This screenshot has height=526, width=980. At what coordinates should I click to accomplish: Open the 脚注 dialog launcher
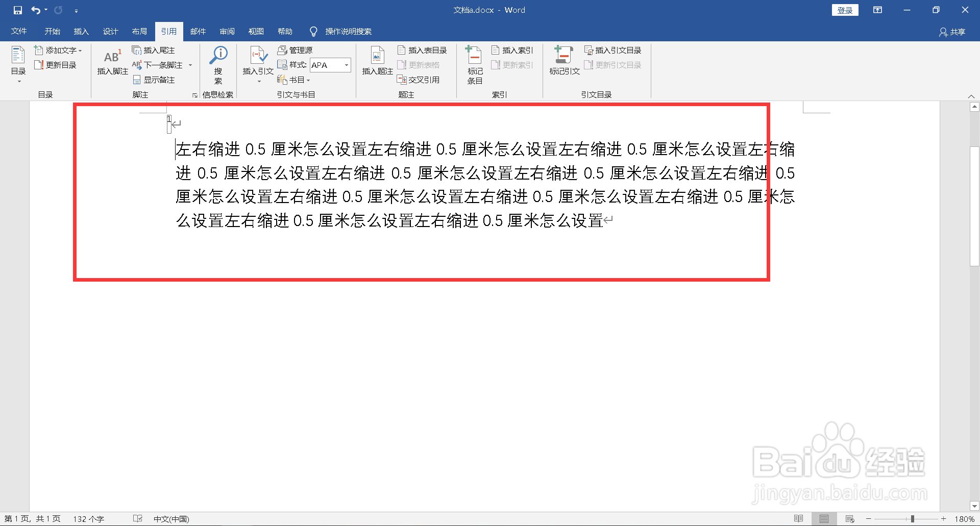194,95
